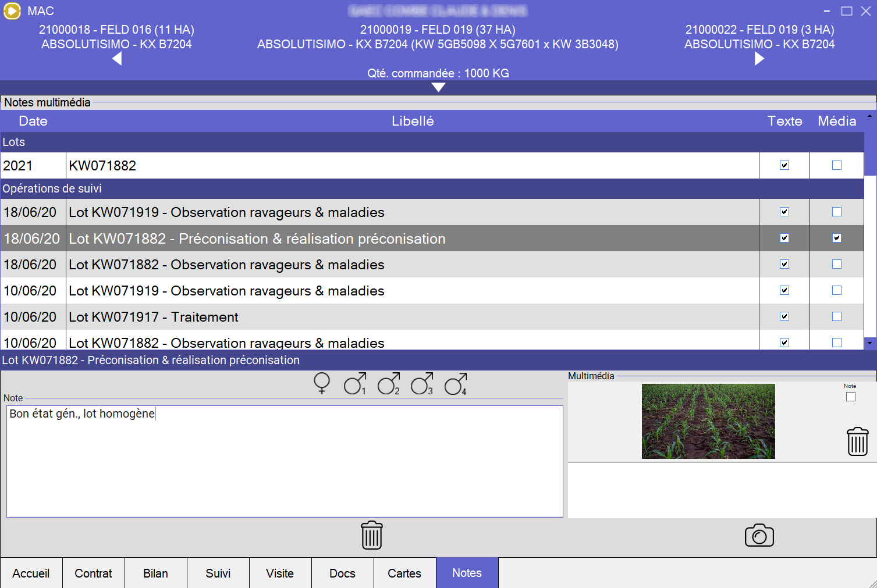Select the male 1 symbol icon
Screen dimensions: 877x588
(x=355, y=383)
